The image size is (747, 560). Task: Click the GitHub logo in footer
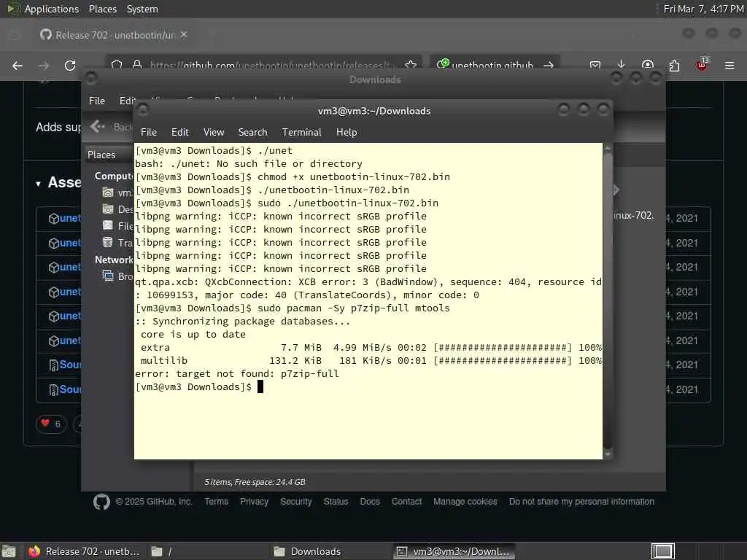point(101,502)
